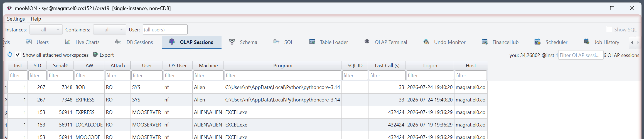Screen dimensions: 644x139
Task: Click the Undo Monitor tab icon
Action: (x=426, y=42)
